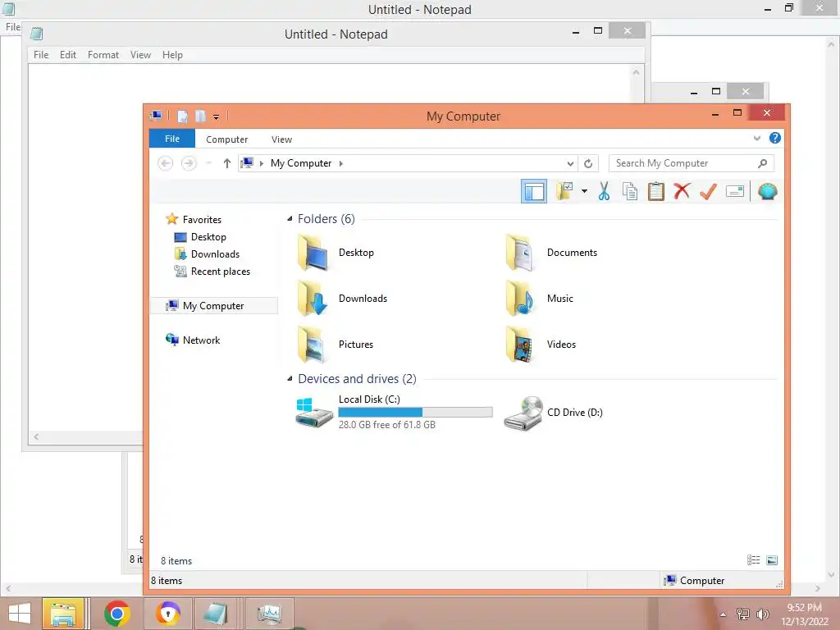Image resolution: width=840 pixels, height=630 pixels.
Task: Click the folder view options icon
Action: (564, 190)
